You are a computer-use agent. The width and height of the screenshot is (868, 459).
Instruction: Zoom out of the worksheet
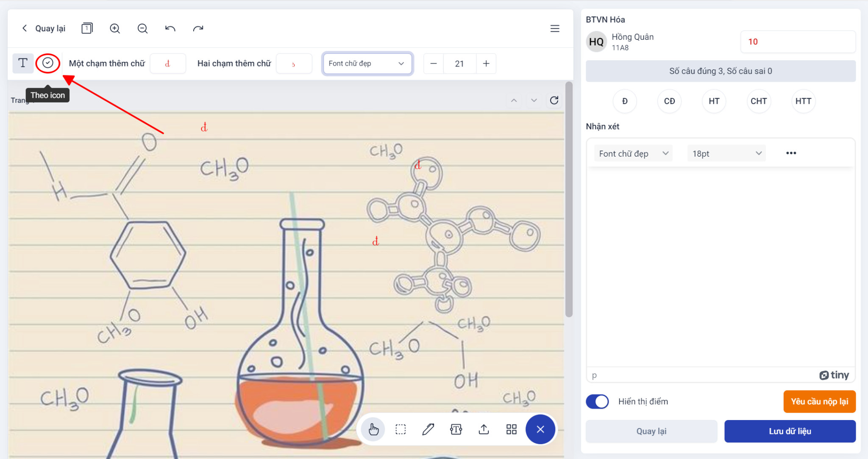click(x=142, y=28)
